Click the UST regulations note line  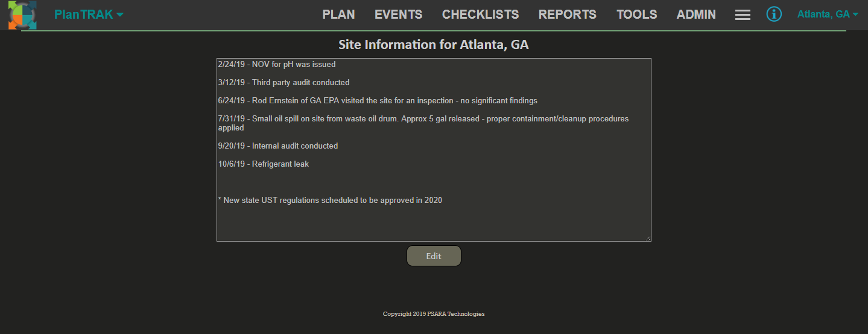click(x=330, y=200)
